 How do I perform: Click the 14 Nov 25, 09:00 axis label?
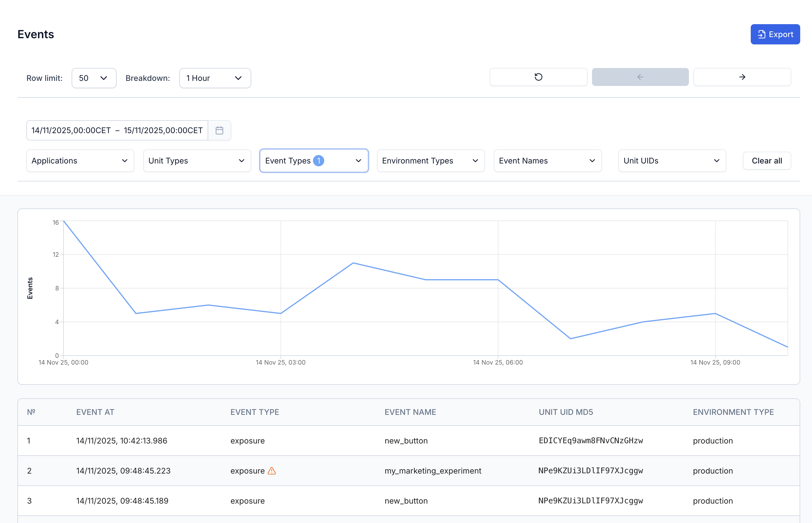click(x=715, y=362)
